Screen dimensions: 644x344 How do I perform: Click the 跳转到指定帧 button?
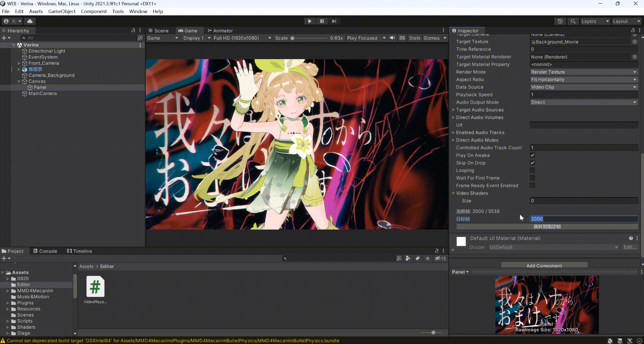point(547,227)
